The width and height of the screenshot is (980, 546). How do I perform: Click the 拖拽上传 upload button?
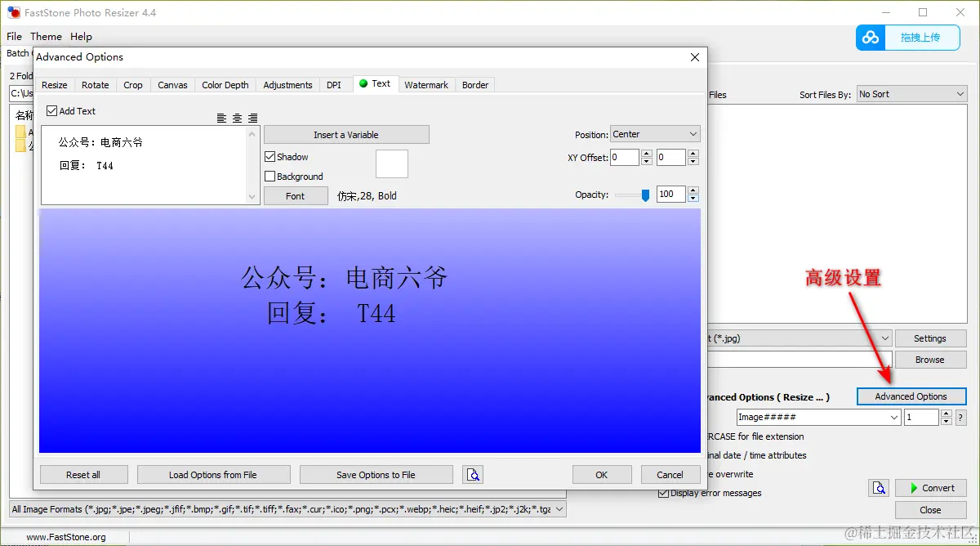click(x=908, y=38)
